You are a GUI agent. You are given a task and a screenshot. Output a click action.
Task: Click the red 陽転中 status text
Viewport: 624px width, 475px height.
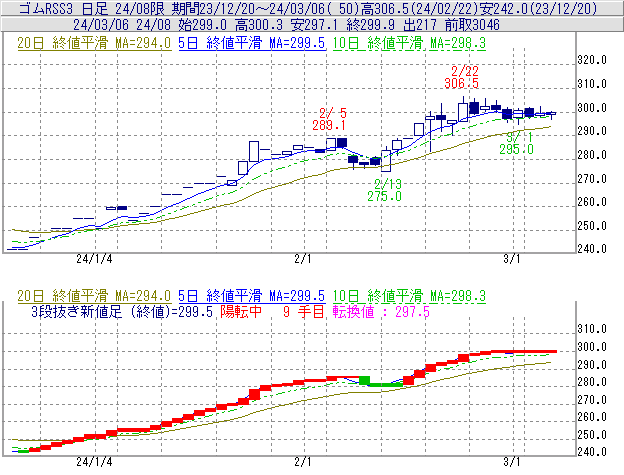(241, 311)
